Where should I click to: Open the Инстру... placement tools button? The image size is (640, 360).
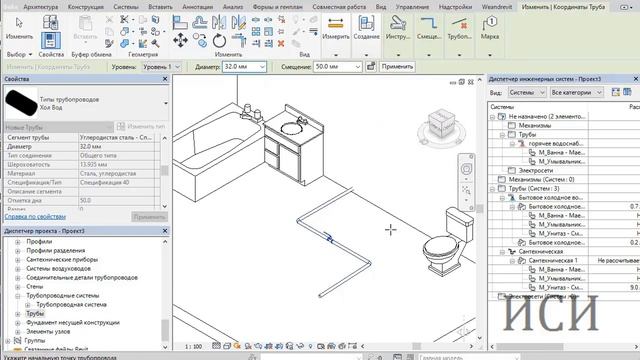pos(398,28)
